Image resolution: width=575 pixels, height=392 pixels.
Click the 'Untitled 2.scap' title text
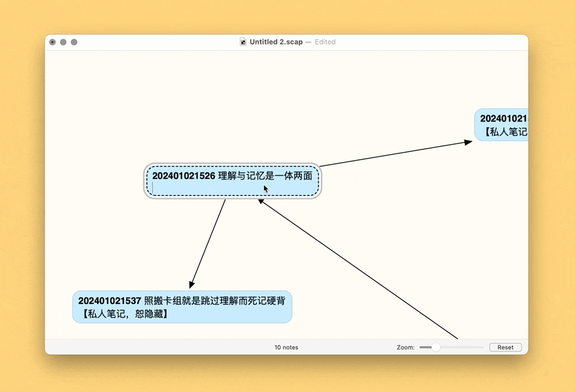(276, 42)
